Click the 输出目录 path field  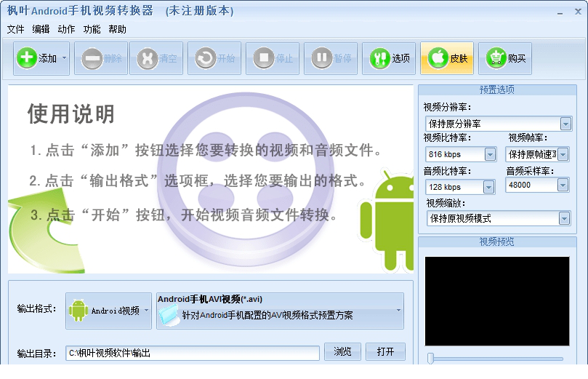click(193, 353)
